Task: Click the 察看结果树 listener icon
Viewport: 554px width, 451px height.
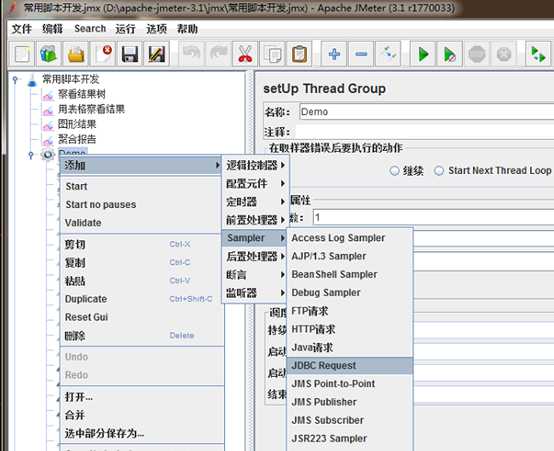Action: [x=48, y=95]
